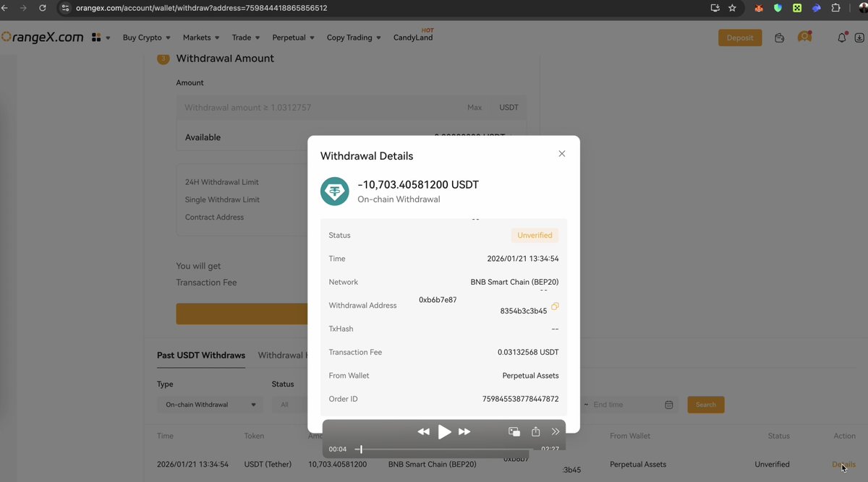Reload the browser page
868x482 pixels.
coord(42,8)
